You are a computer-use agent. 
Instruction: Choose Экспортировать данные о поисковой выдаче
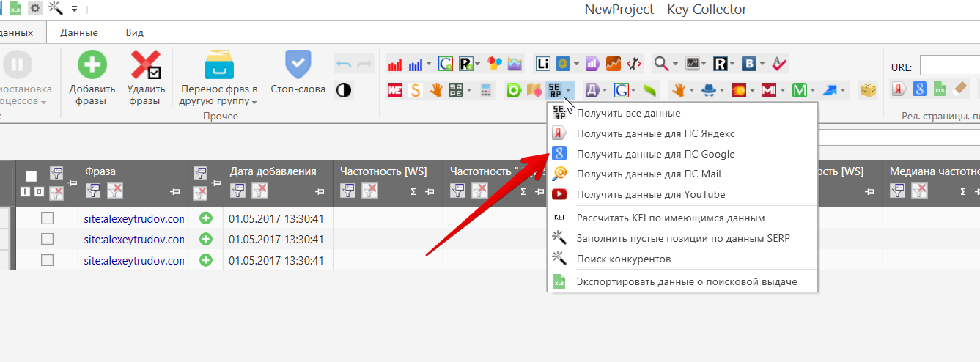click(x=686, y=281)
